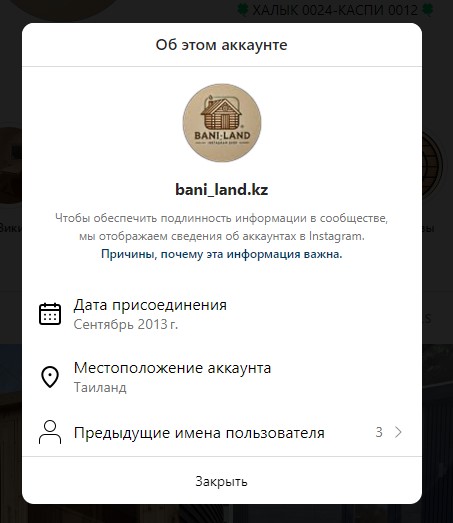Click the Таиланд location value
Viewport: 453px width, 523px height.
100,387
